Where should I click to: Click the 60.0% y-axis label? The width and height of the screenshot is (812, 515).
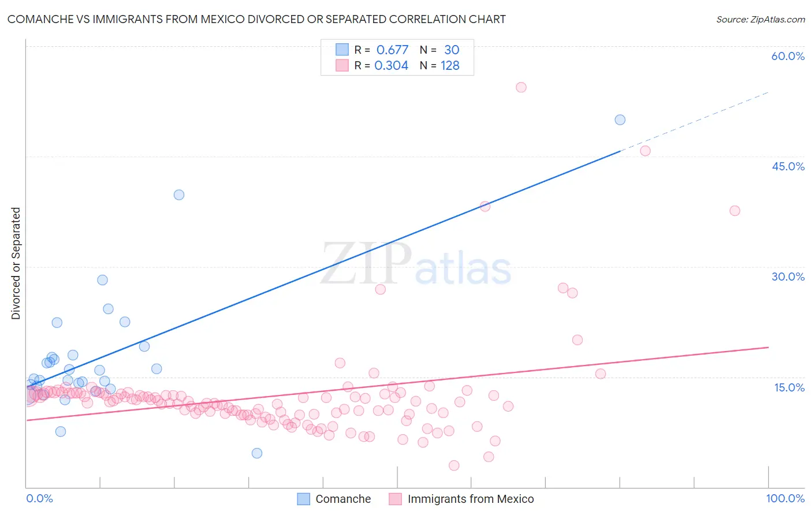tap(788, 56)
